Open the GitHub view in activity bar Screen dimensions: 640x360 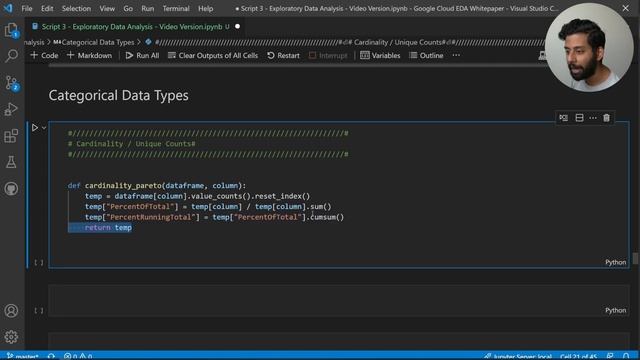(x=11, y=189)
